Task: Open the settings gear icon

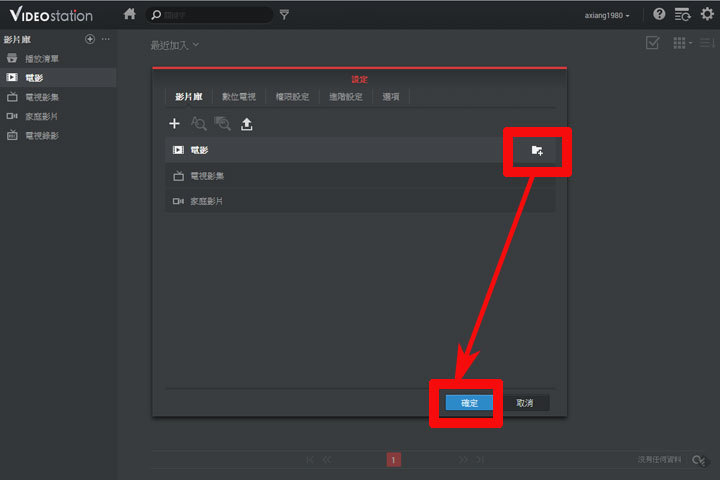Action: coord(707,14)
